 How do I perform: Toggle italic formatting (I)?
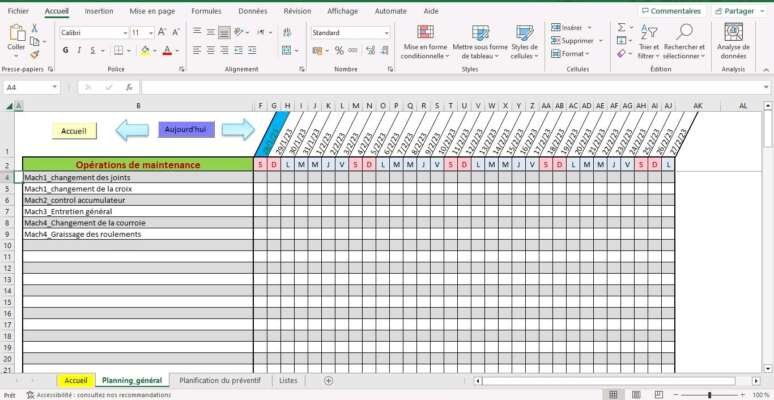(79, 50)
